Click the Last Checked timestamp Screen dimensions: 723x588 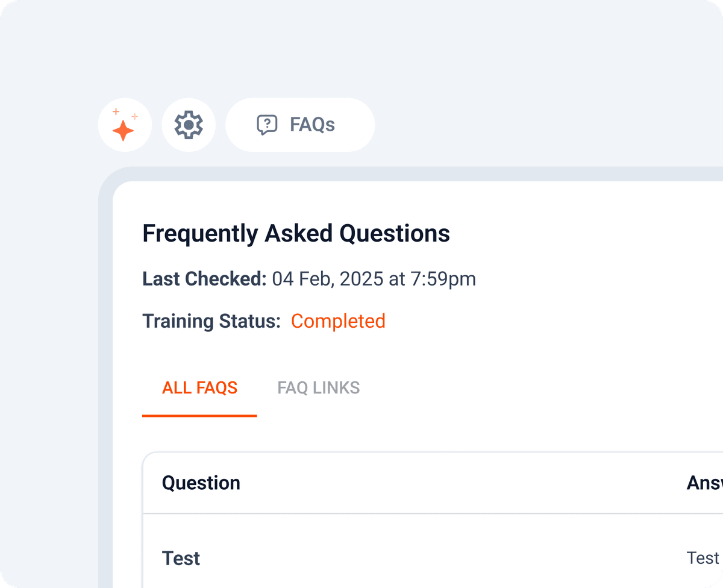click(x=372, y=279)
